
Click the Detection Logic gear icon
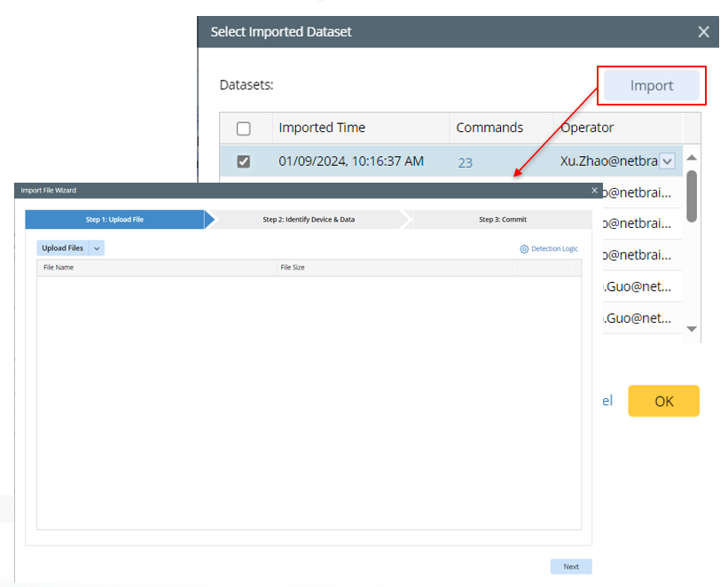524,249
